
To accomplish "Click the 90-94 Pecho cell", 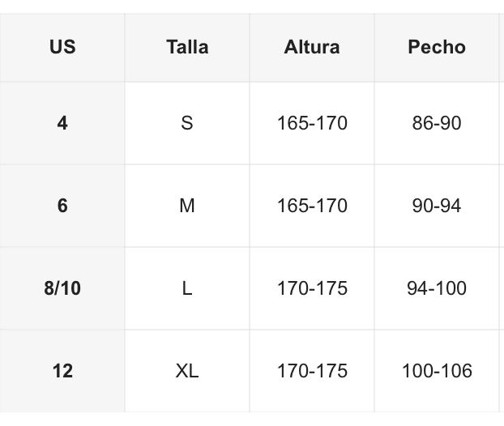I will coord(437,206).
